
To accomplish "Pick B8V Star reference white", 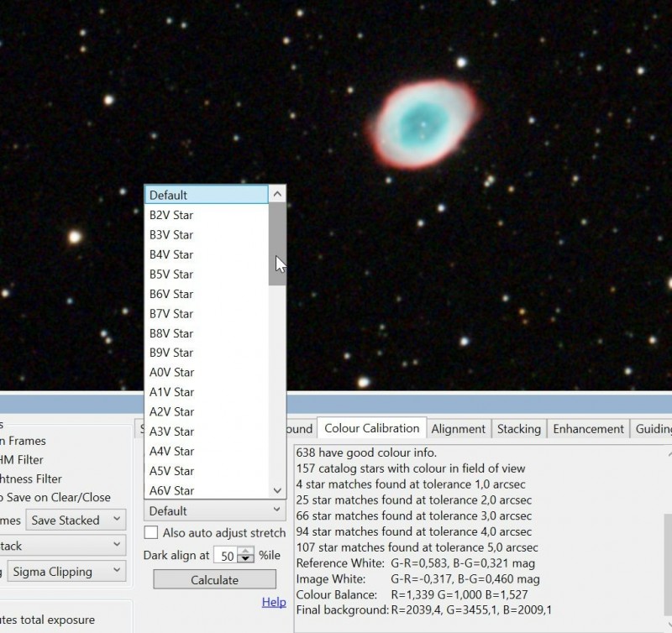I will pos(207,333).
